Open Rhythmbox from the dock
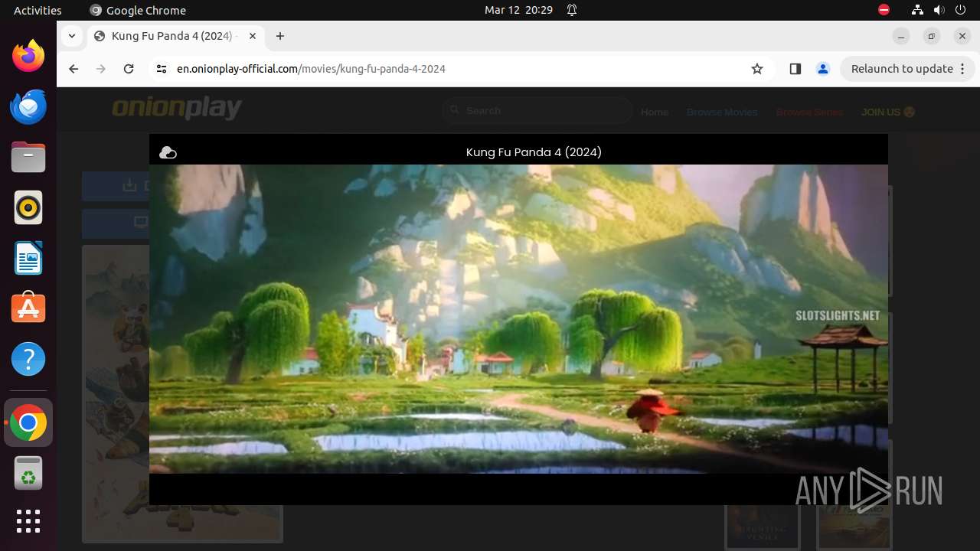The width and height of the screenshot is (980, 551). 28,207
